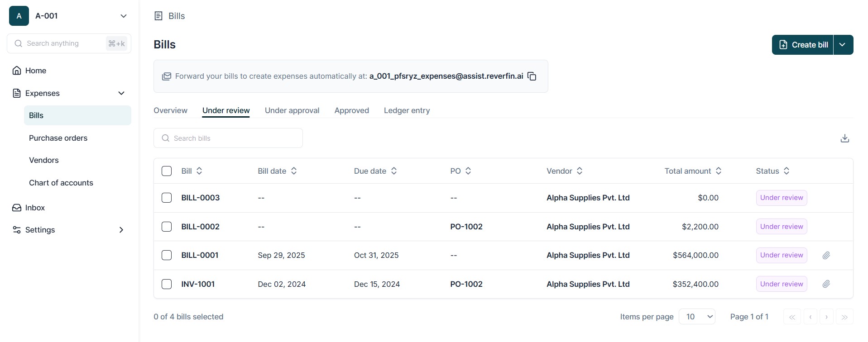Viewport: 868px width, 342px height.
Task: Open the Create bill dropdown arrow
Action: [x=843, y=45]
